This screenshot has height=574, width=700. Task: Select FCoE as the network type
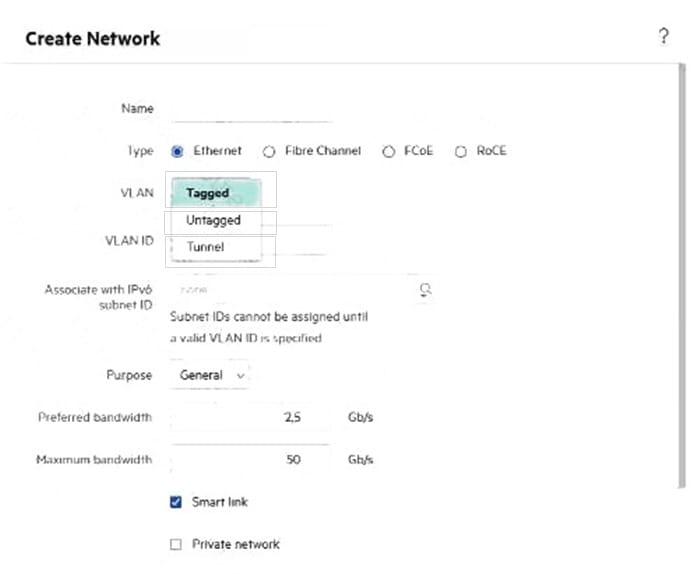click(x=388, y=152)
